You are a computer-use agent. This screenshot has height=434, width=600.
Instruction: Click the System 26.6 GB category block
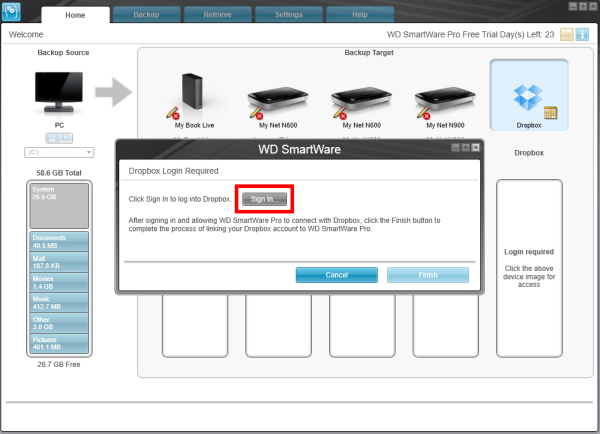pos(59,206)
